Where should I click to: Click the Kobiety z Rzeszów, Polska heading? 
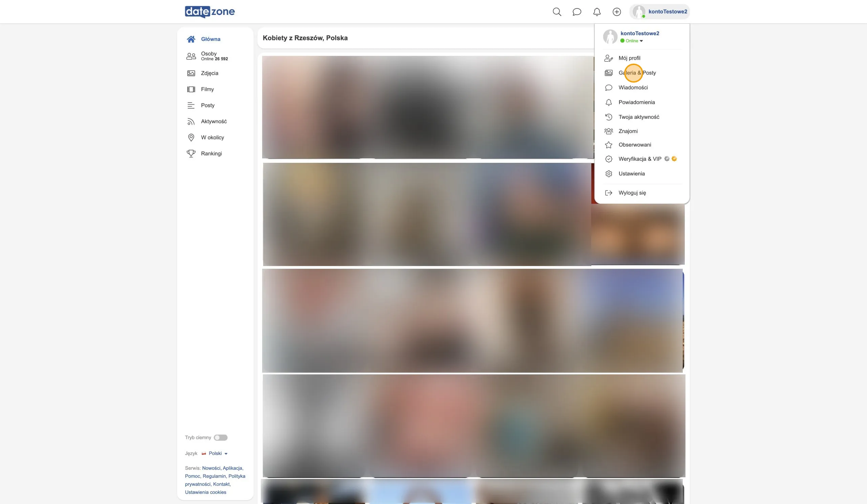coord(305,38)
